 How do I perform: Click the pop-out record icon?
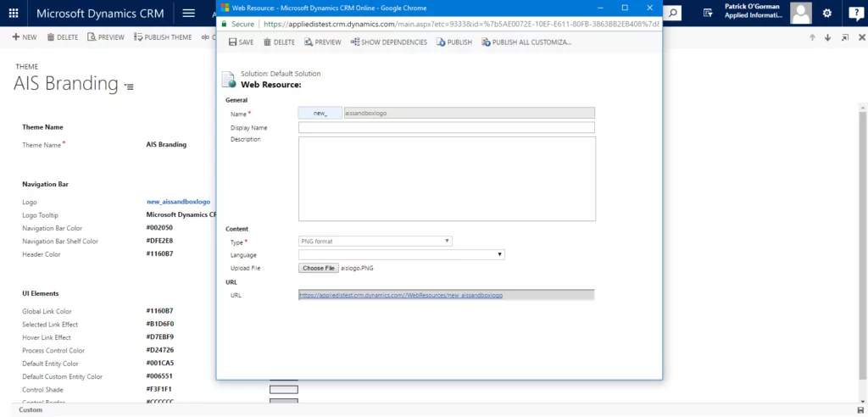tap(845, 37)
